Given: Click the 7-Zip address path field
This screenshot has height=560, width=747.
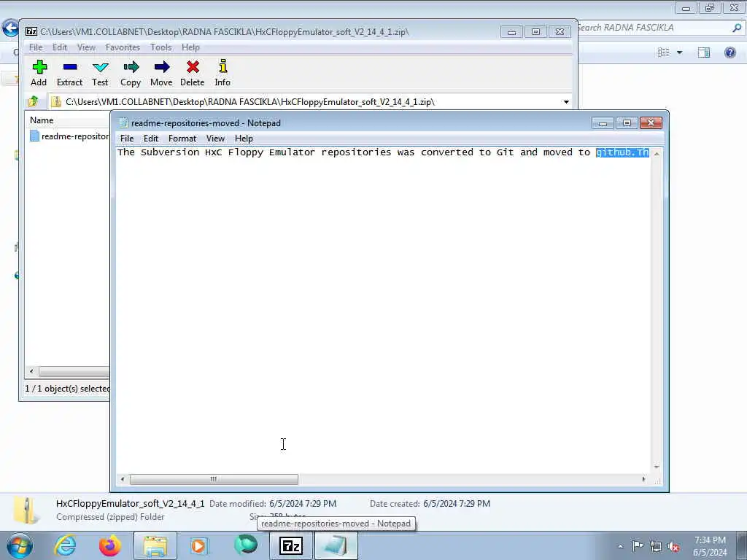Looking at the screenshot, I should (x=305, y=102).
